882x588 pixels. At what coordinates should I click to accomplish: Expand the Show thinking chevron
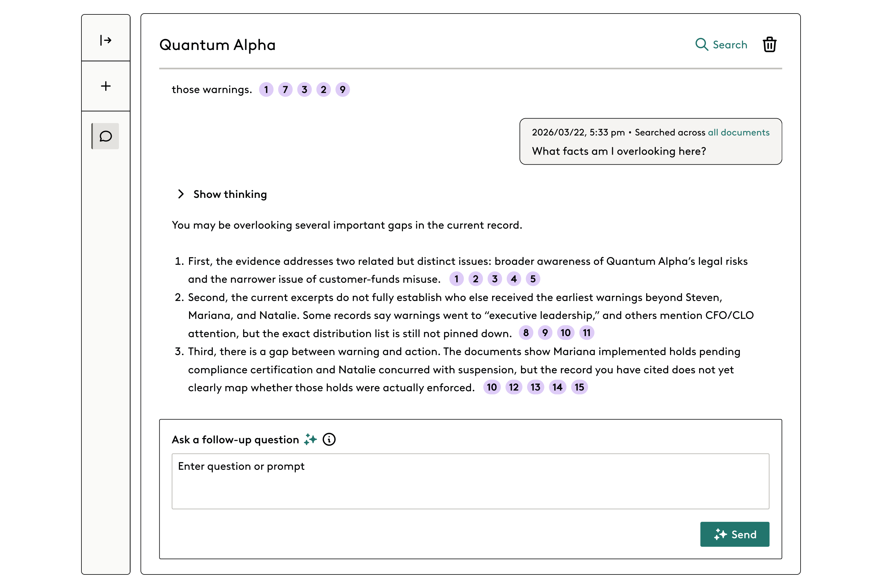point(181,194)
